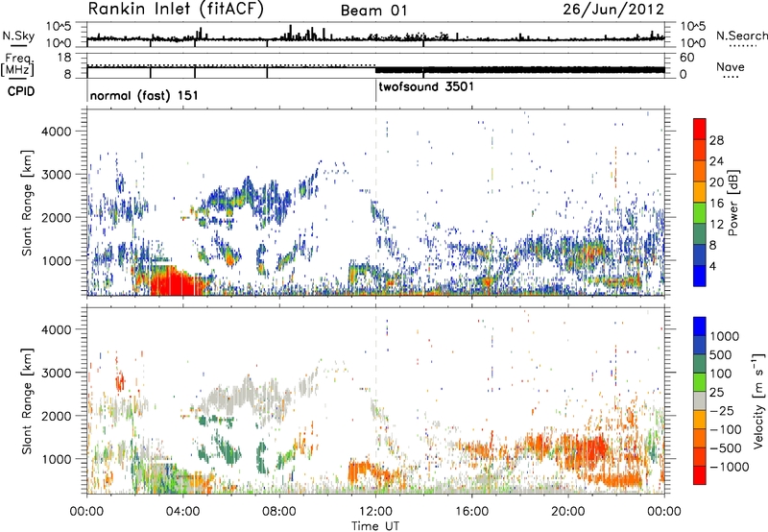Image resolution: width=768 pixels, height=532 pixels.
Task: Click the '16:00' time axis label
Action: [471, 512]
